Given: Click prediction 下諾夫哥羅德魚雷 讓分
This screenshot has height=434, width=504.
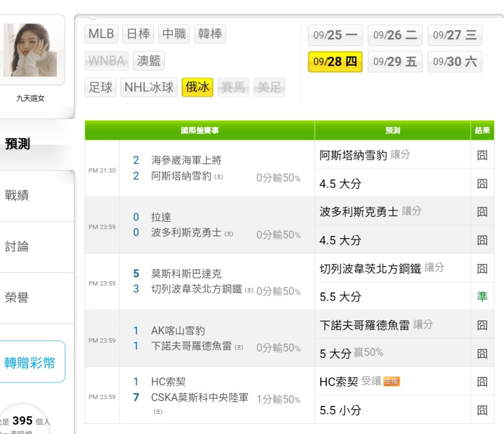Looking at the screenshot, I should pyautogui.click(x=376, y=325).
